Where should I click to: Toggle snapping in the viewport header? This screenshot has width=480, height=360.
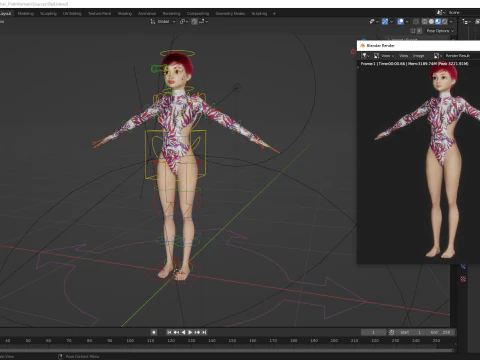point(195,21)
